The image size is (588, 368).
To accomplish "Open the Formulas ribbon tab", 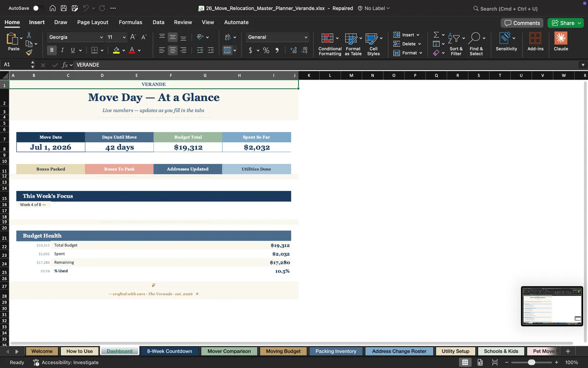I will 130,22.
